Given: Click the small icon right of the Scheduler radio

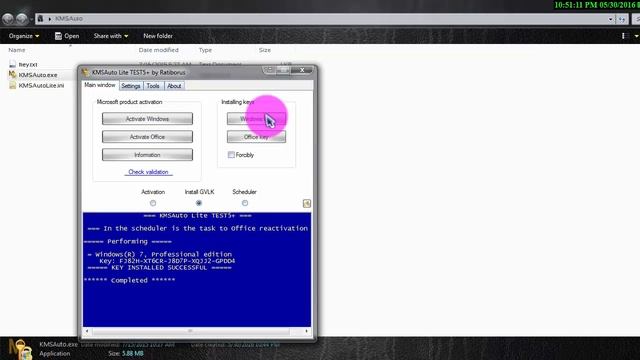Looking at the screenshot, I should pyautogui.click(x=307, y=203).
